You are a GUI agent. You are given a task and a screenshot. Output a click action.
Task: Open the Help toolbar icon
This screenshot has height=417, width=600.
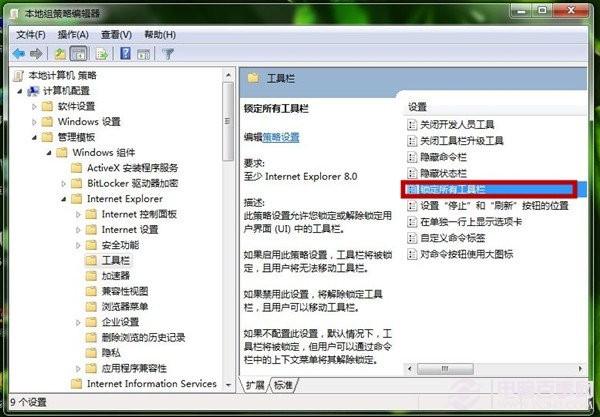point(125,54)
